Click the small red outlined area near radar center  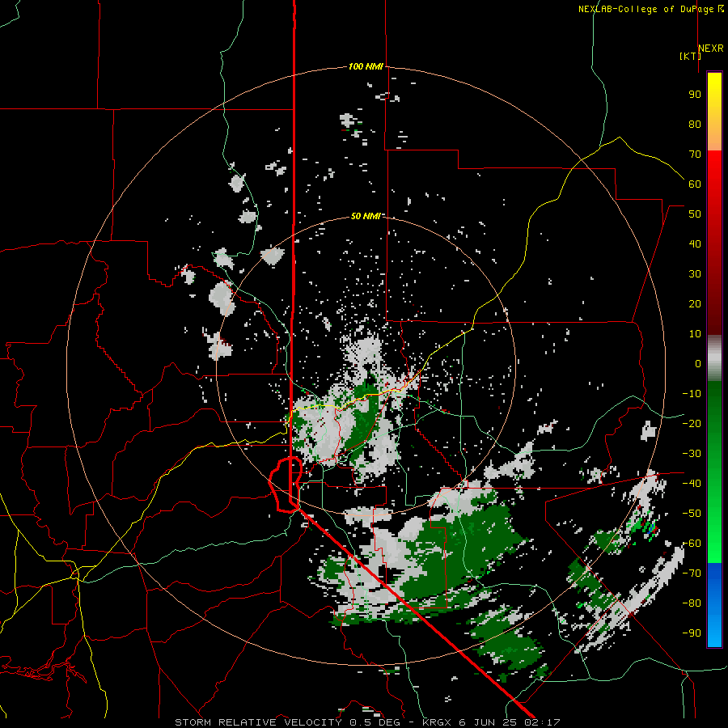pos(286,485)
